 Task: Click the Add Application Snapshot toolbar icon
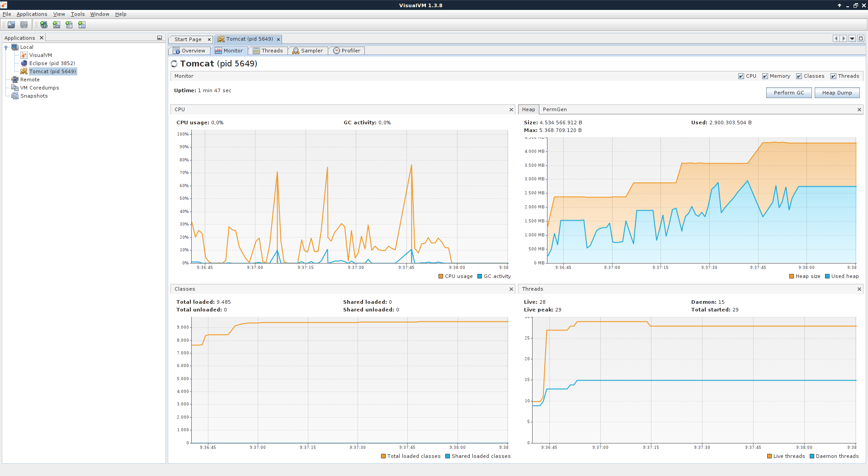[x=82, y=25]
